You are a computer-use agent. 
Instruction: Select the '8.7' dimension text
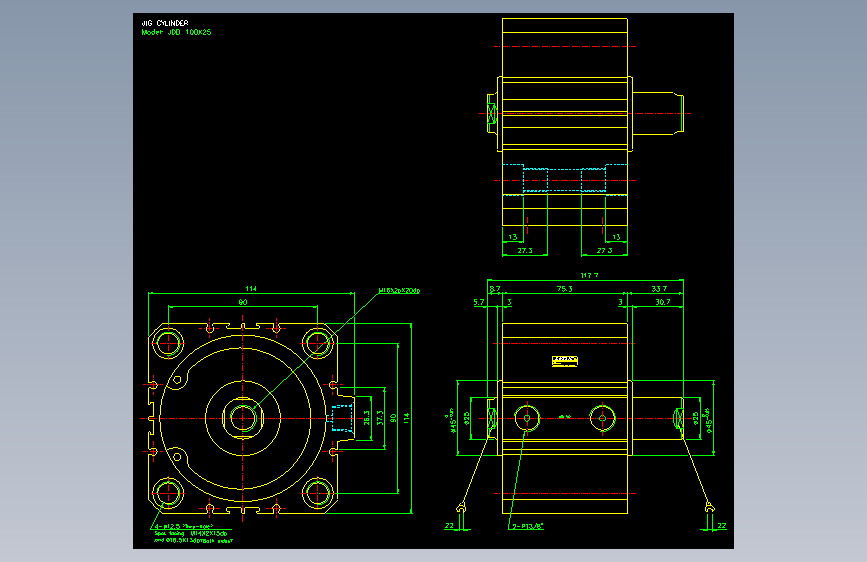[495, 289]
